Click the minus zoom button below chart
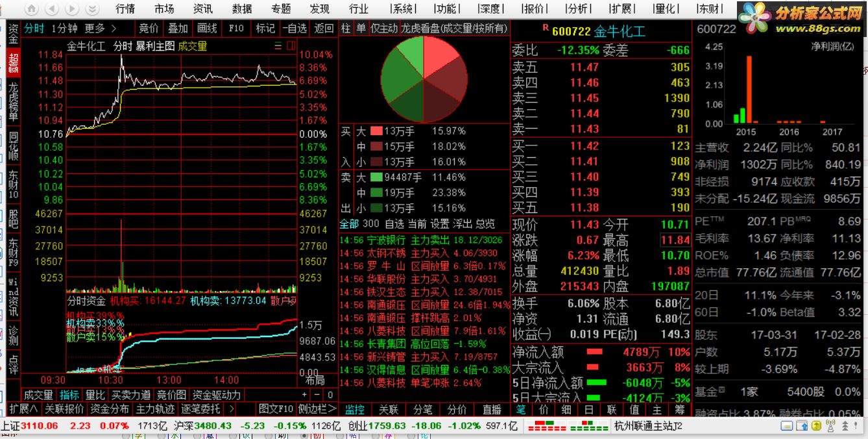Image resolution: width=868 pixels, height=439 pixels. click(x=316, y=395)
